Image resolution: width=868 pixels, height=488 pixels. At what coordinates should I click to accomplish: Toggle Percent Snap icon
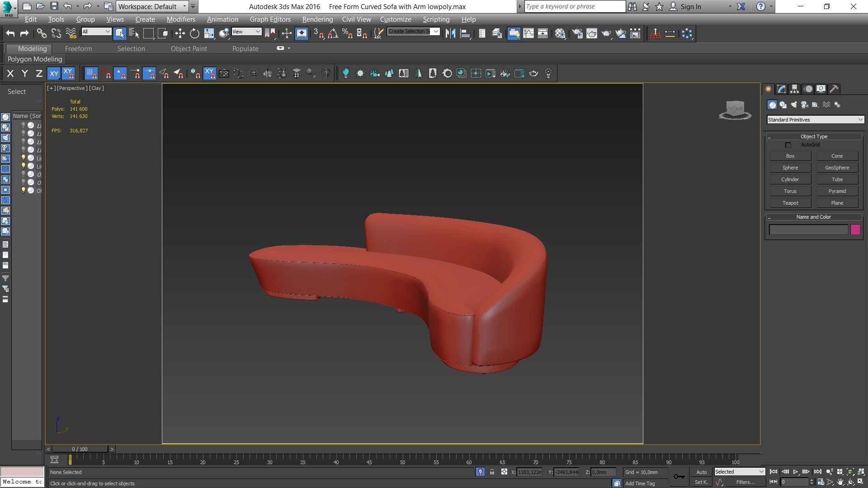point(348,33)
